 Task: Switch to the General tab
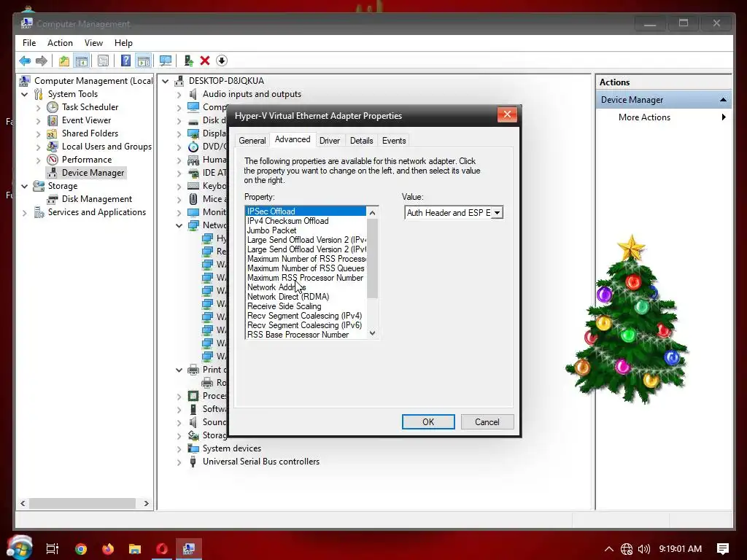click(252, 141)
